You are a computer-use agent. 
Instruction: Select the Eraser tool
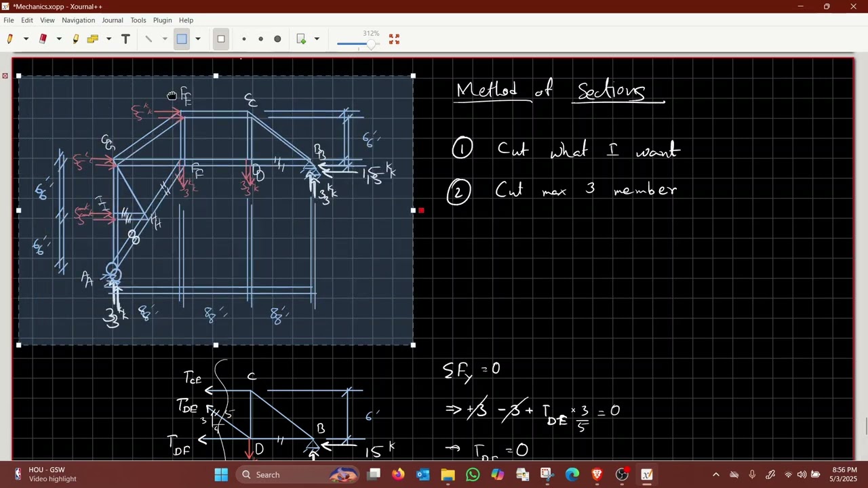[43, 39]
